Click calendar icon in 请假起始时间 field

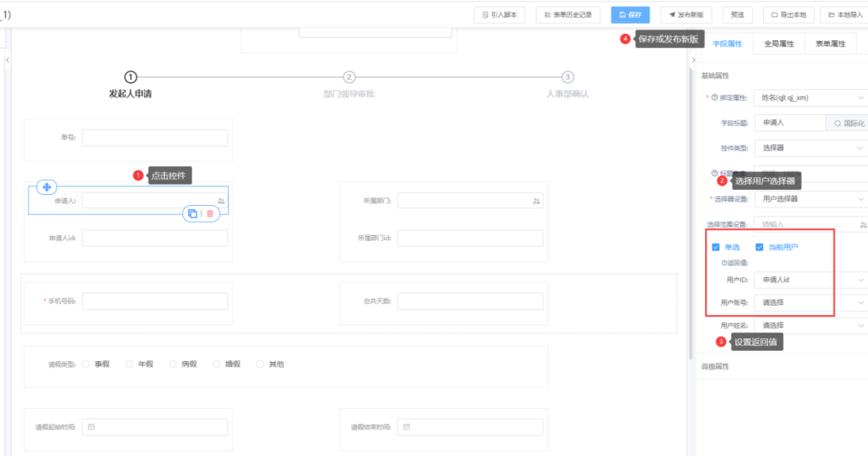(92, 427)
